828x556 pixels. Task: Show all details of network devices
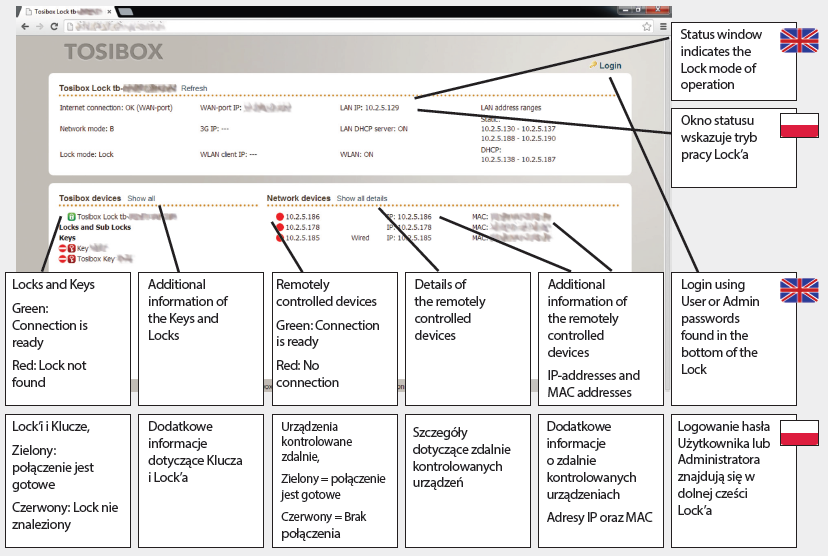click(x=362, y=199)
